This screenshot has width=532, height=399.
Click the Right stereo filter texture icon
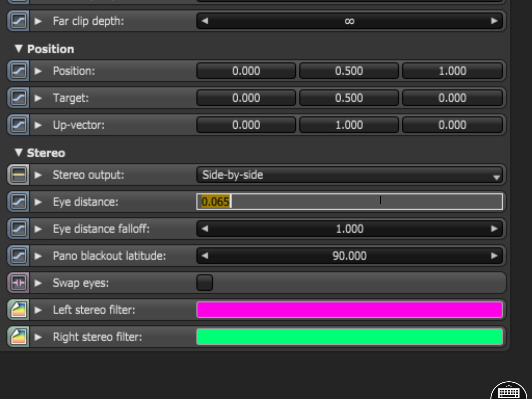point(18,337)
